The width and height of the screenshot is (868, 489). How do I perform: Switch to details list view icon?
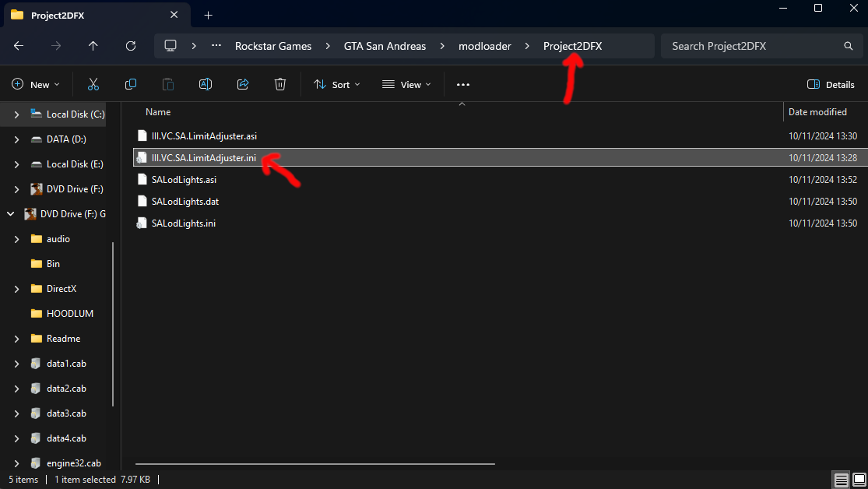(841, 480)
